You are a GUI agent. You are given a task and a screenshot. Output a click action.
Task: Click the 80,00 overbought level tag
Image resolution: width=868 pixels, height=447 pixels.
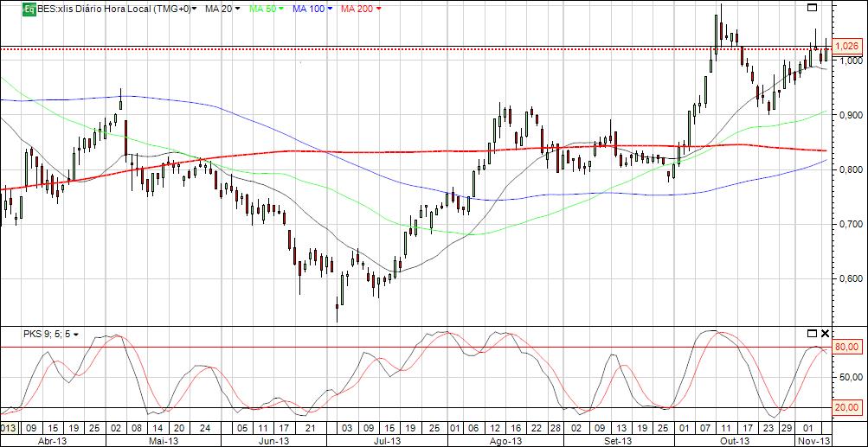coord(847,347)
